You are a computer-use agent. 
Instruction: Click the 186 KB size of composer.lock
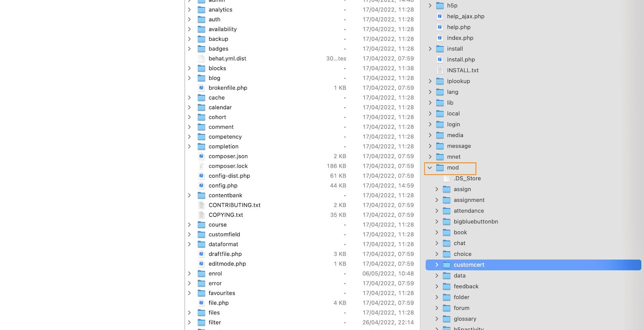pos(336,166)
